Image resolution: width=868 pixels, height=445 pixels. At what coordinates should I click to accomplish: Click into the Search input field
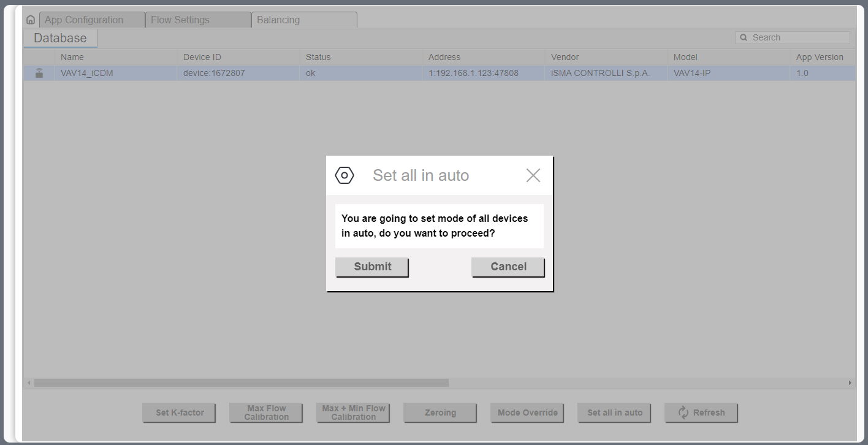(798, 37)
